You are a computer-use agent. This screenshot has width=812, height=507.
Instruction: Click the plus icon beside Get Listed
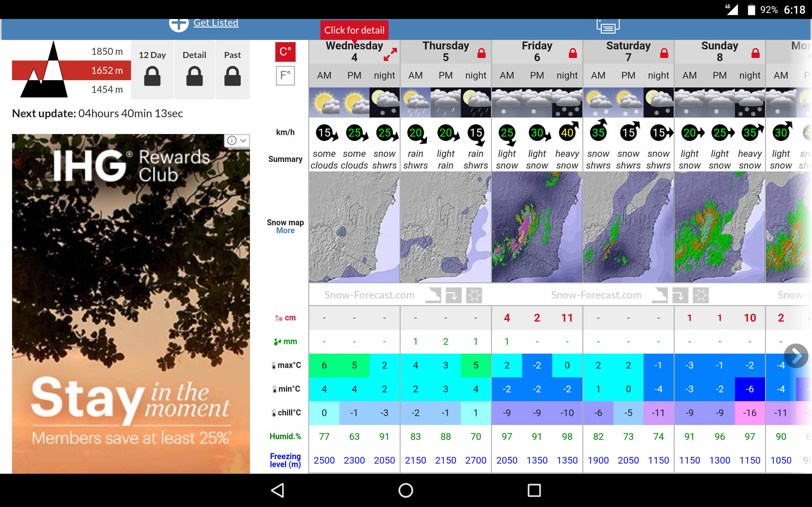(x=179, y=24)
